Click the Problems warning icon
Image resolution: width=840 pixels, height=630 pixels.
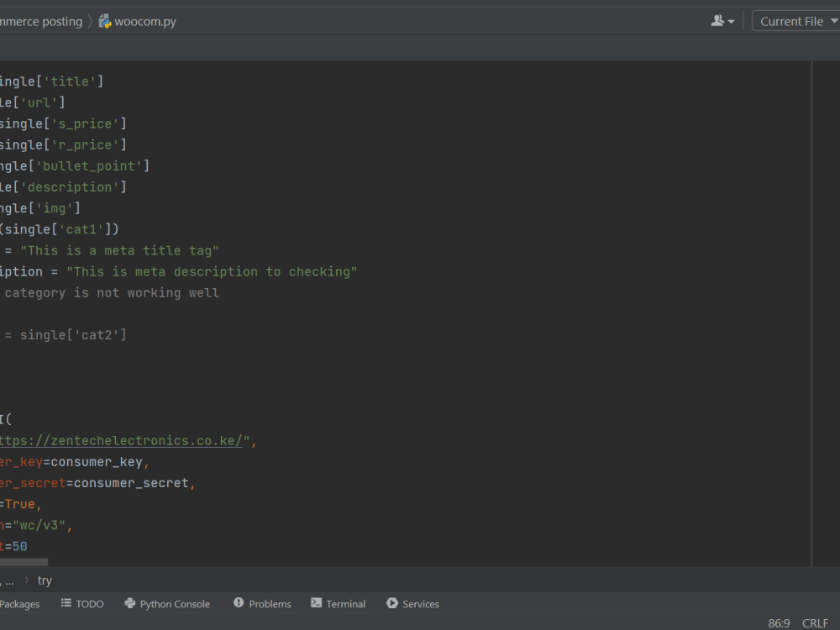pyautogui.click(x=239, y=602)
